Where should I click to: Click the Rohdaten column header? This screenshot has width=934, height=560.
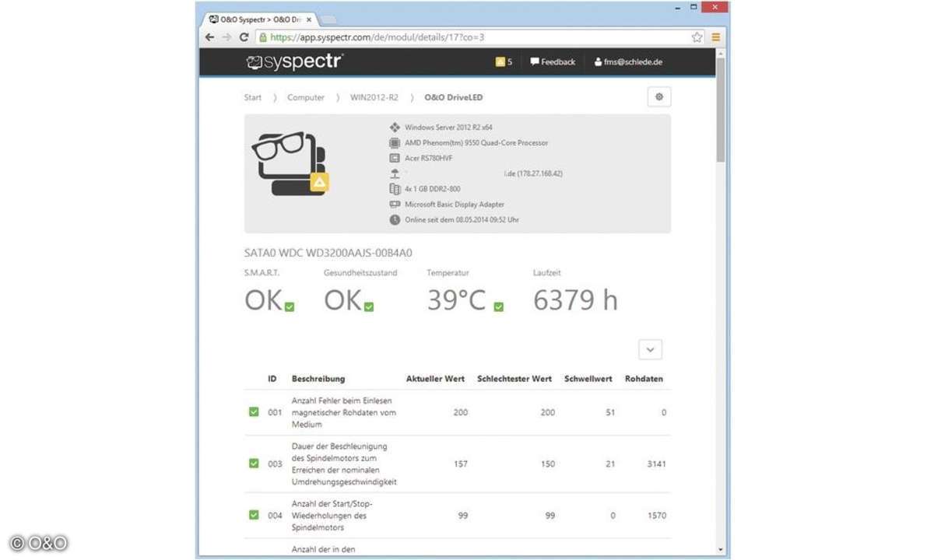click(644, 379)
